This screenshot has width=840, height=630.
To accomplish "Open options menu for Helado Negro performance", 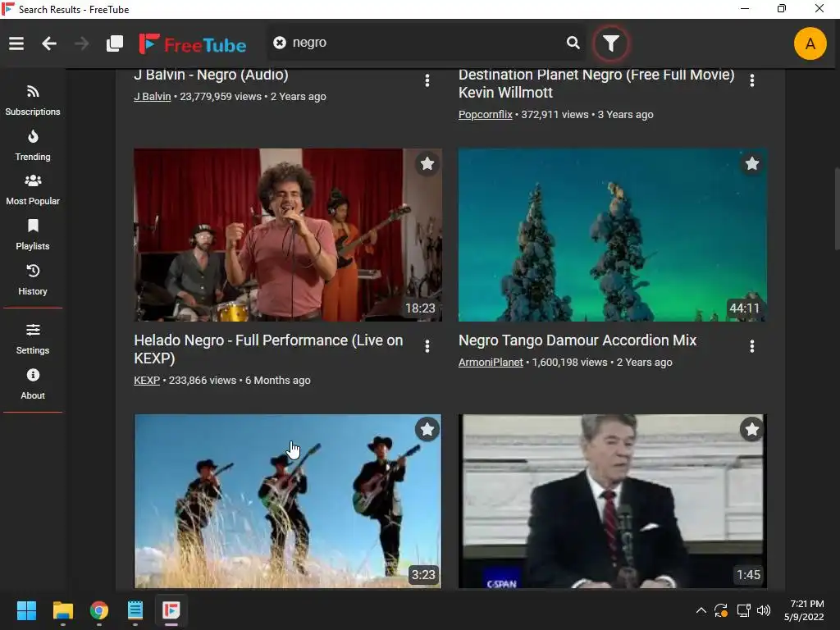I will 427,346.
